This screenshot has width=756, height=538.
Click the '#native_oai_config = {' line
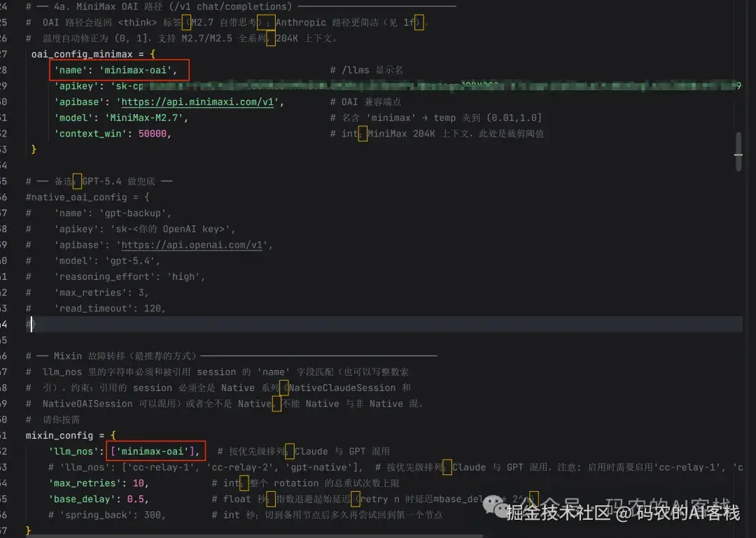tap(87, 197)
